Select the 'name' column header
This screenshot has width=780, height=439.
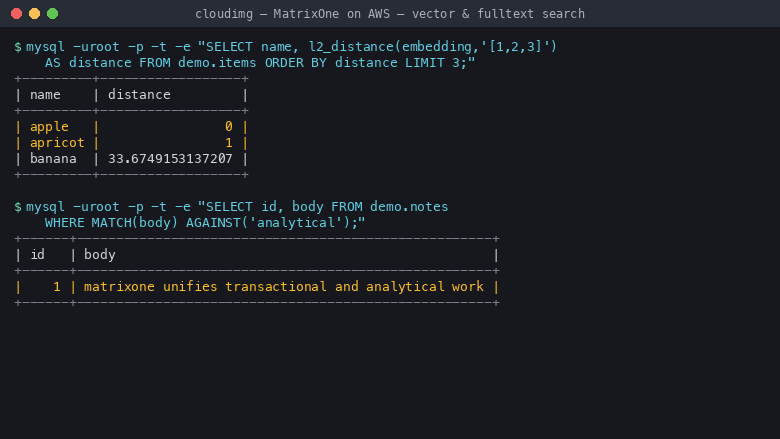coord(45,94)
